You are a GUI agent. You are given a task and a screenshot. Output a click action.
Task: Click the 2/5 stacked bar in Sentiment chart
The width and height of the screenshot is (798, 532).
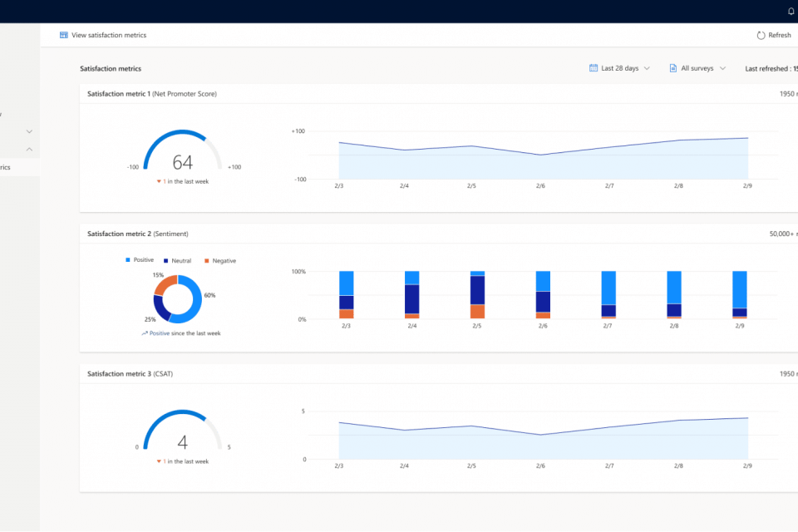pyautogui.click(x=477, y=295)
